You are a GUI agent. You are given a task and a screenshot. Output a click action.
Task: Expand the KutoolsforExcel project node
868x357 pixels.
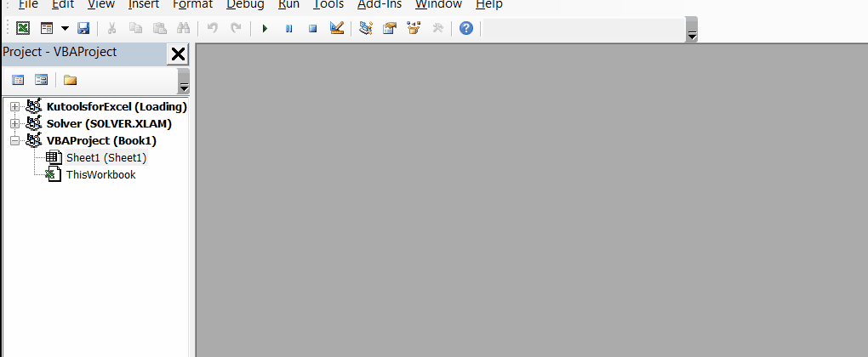[x=15, y=106]
